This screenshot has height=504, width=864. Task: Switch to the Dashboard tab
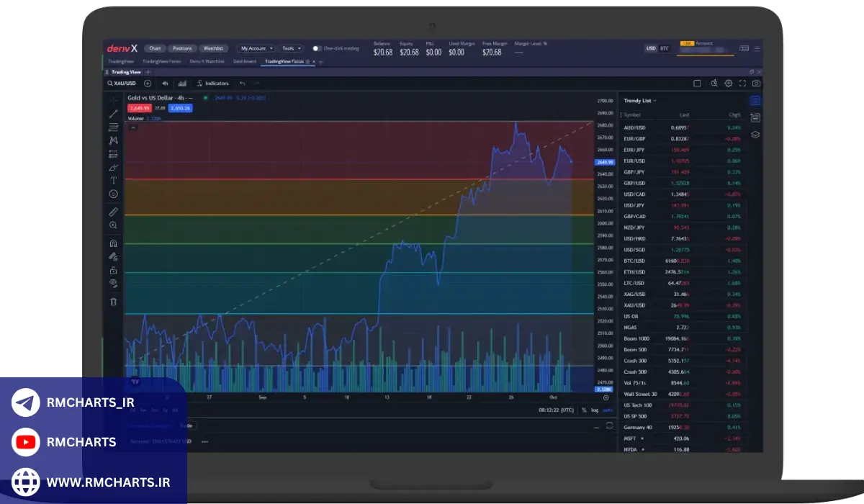pos(244,61)
